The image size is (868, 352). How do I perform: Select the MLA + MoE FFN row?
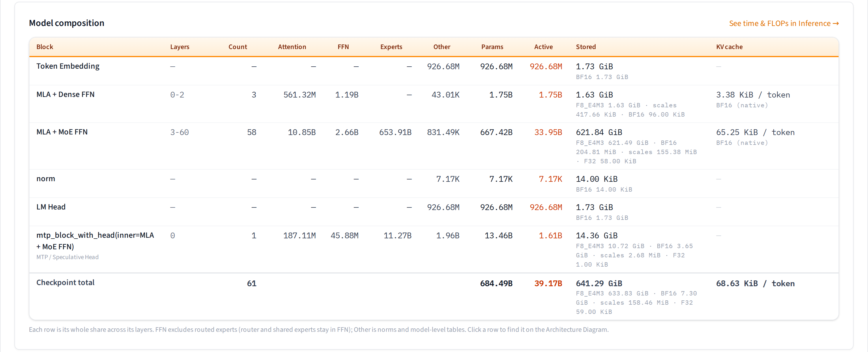434,146
